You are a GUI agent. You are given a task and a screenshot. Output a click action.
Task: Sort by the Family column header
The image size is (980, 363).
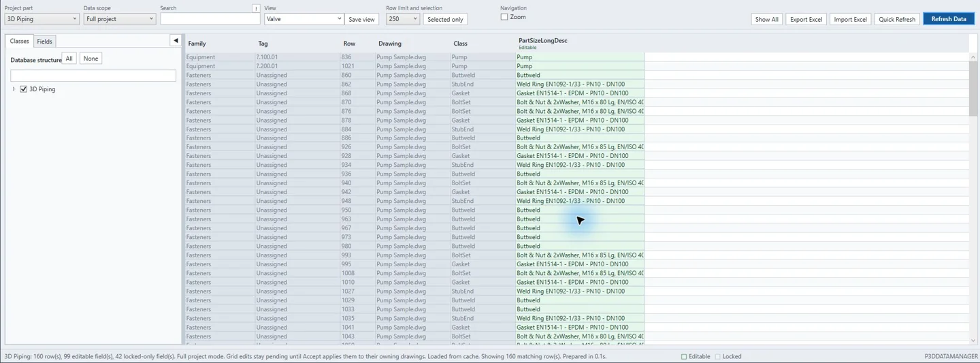(197, 44)
